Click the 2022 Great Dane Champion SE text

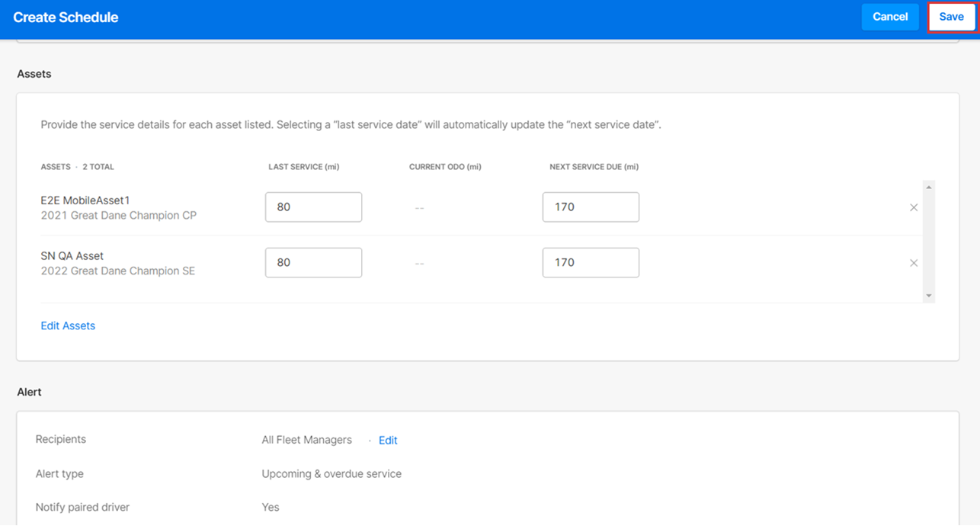(117, 271)
